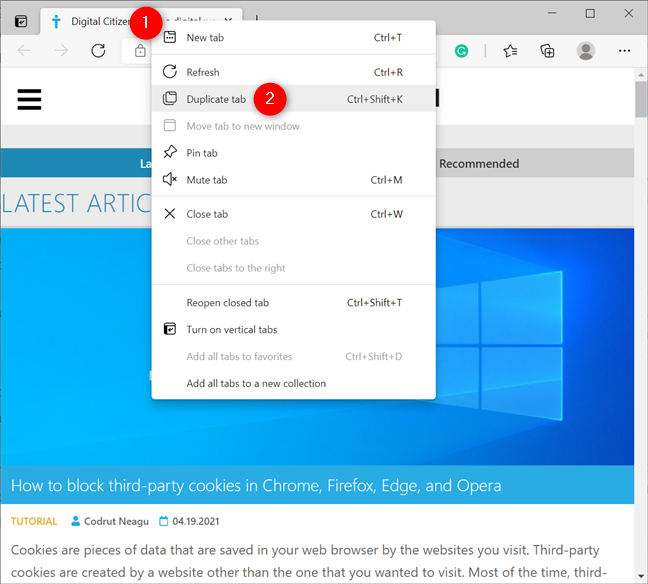The width and height of the screenshot is (648, 584).
Task: Click the Forward arrow in the toolbar
Action: (61, 51)
